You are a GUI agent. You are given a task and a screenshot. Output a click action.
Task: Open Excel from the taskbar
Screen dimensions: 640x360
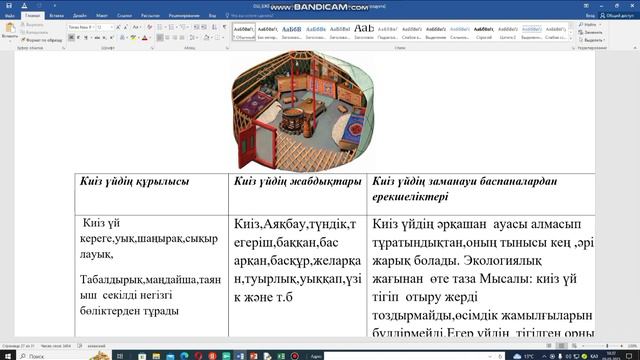point(281,356)
